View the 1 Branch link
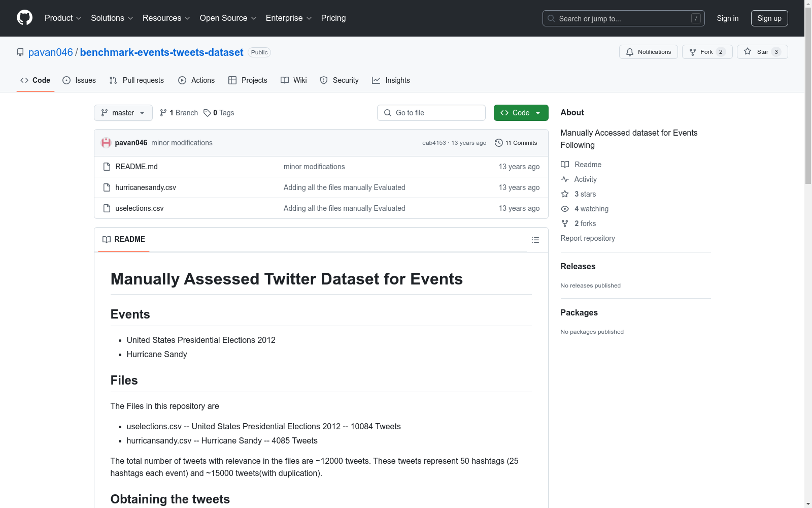Viewport: 812px width, 508px height. click(179, 113)
